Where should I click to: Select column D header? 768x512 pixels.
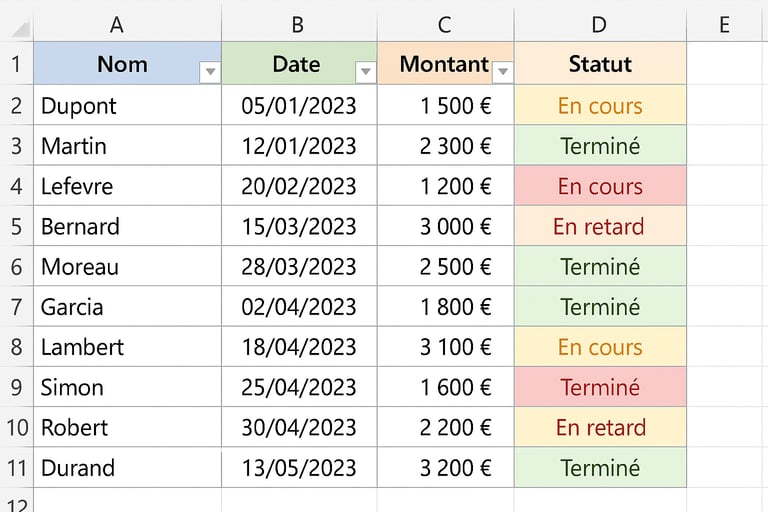pyautogui.click(x=600, y=24)
